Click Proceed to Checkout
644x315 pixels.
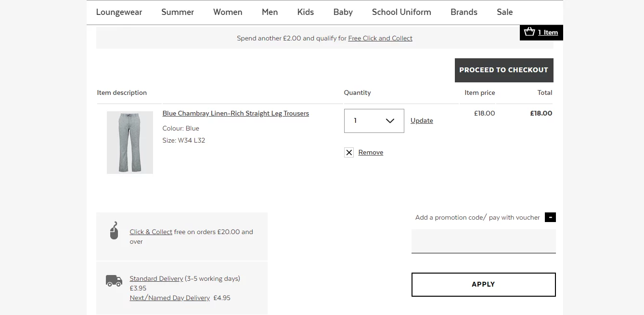(x=504, y=70)
